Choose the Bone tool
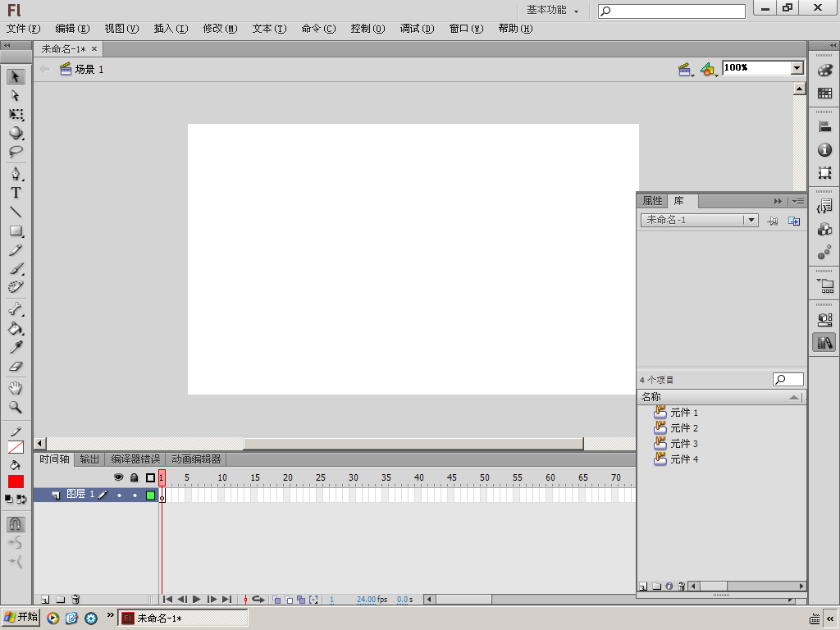840x630 pixels. (x=16, y=309)
